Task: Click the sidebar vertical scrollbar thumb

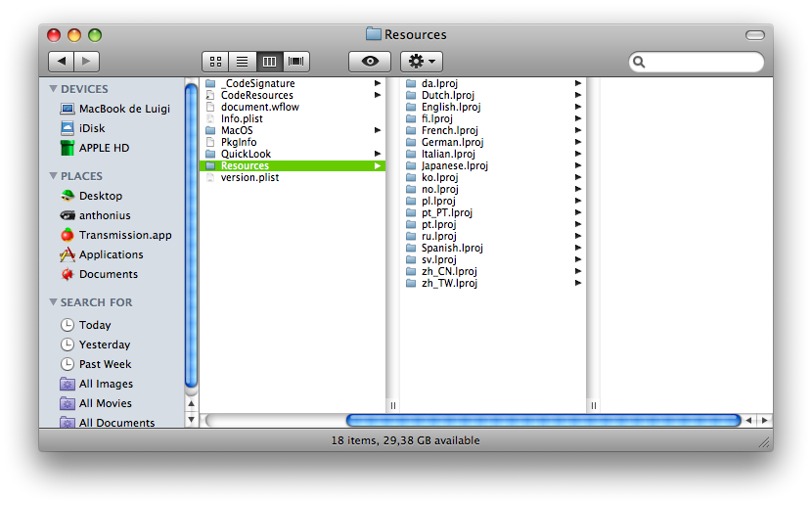Action: 191,236
